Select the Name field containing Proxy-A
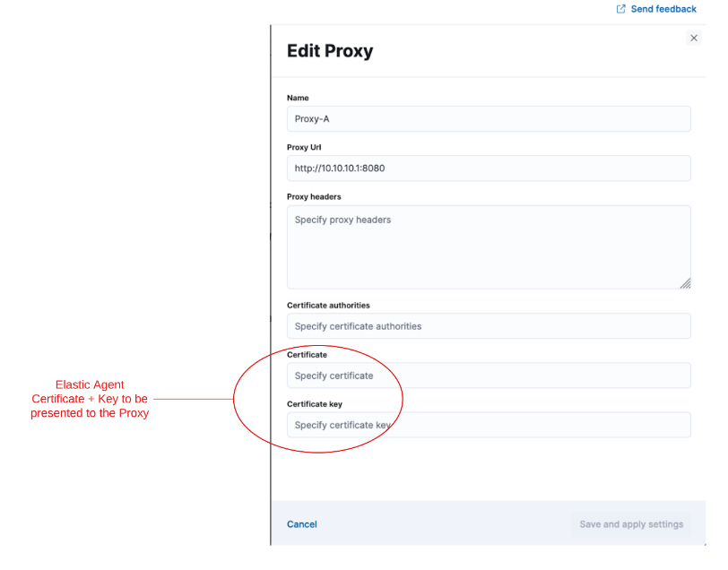Screen dimensions: 728x570 489,118
